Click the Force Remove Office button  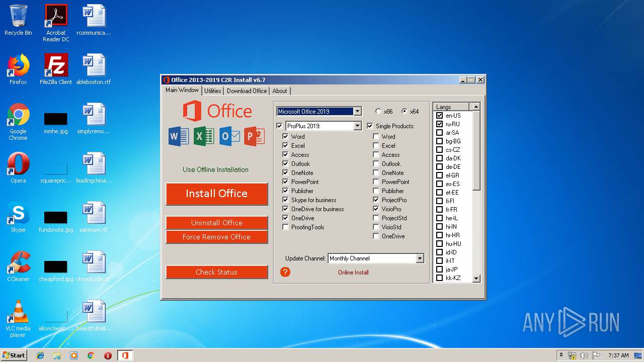pyautogui.click(x=217, y=237)
